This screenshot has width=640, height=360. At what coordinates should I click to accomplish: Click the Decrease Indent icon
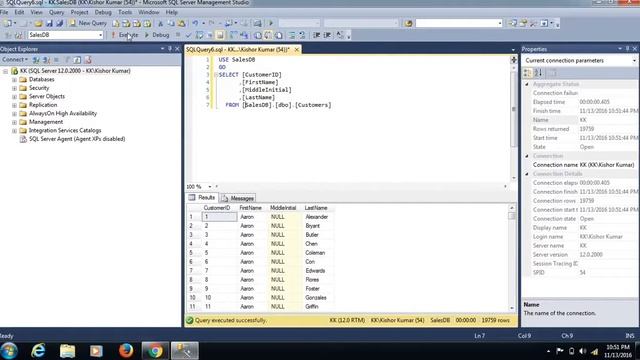(316, 36)
